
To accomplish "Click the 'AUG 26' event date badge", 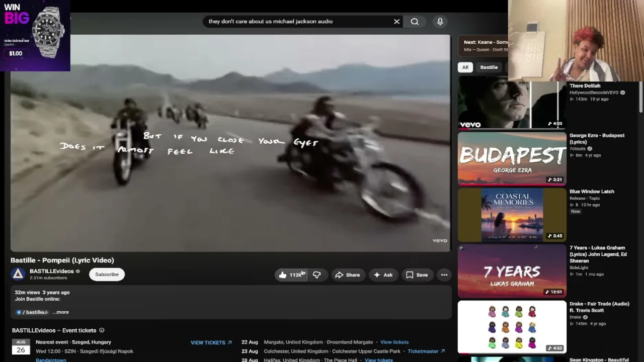I will pyautogui.click(x=21, y=347).
